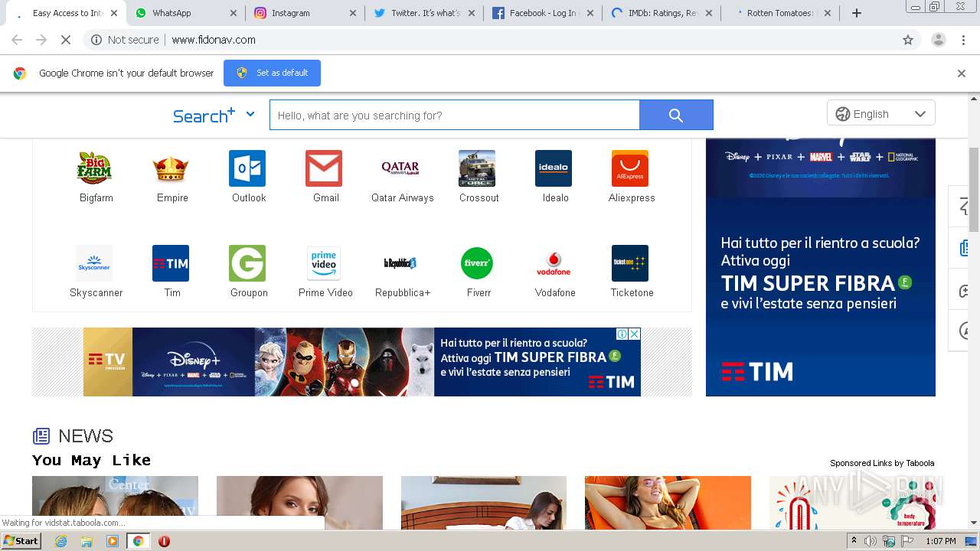Launch the Outlook shortcut icon
This screenshot has height=551, width=980.
247,168
